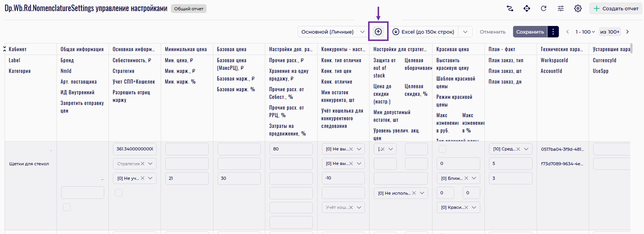Image resolution: width=644 pixels, height=234 pixels.
Task: Click the Сохранить button
Action: (530, 32)
